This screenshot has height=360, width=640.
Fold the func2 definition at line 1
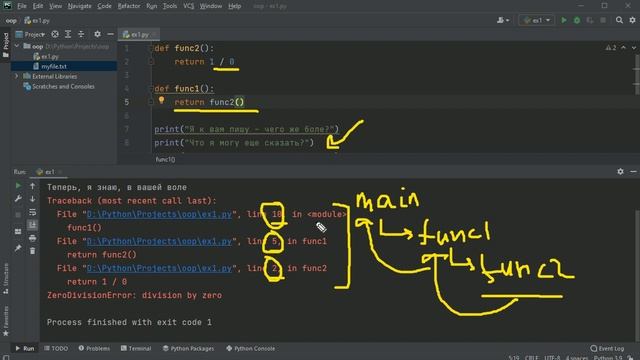(x=151, y=48)
